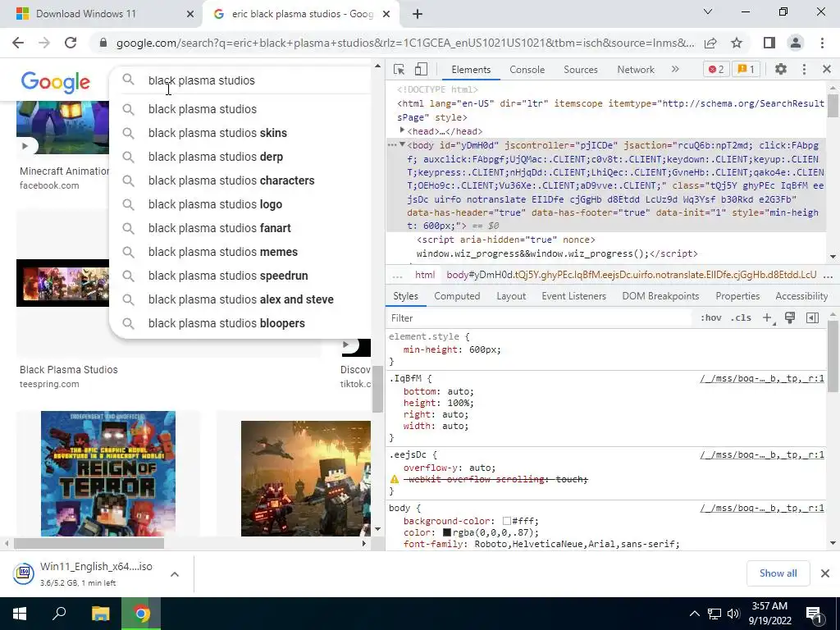Choose suggestion black plasma studios fanart
Screen dimensions: 840x630
click(240, 228)
